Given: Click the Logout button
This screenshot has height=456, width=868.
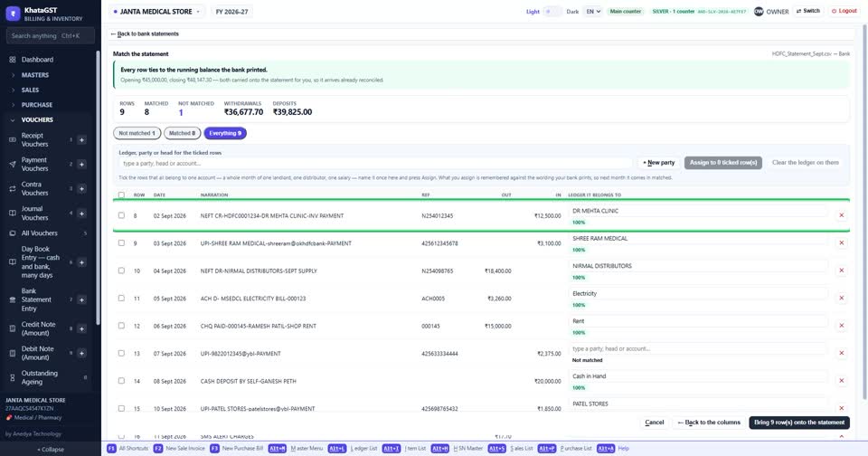Looking at the screenshot, I should pyautogui.click(x=844, y=11).
